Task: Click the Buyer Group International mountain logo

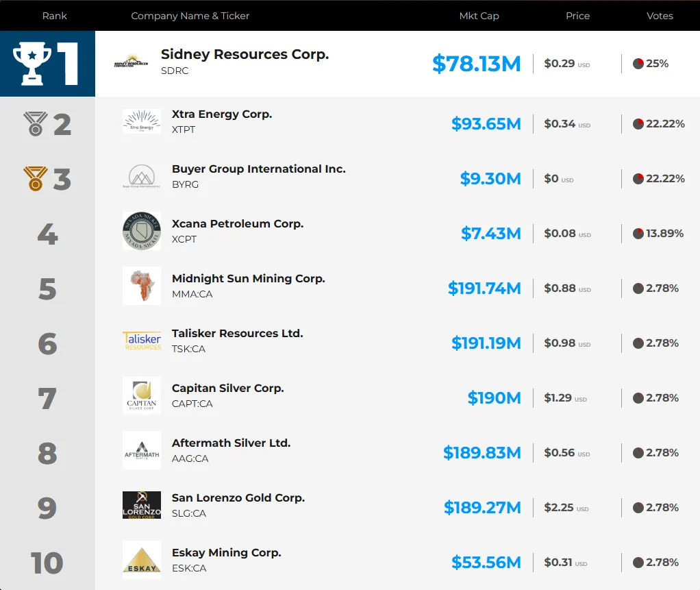Action: point(142,176)
